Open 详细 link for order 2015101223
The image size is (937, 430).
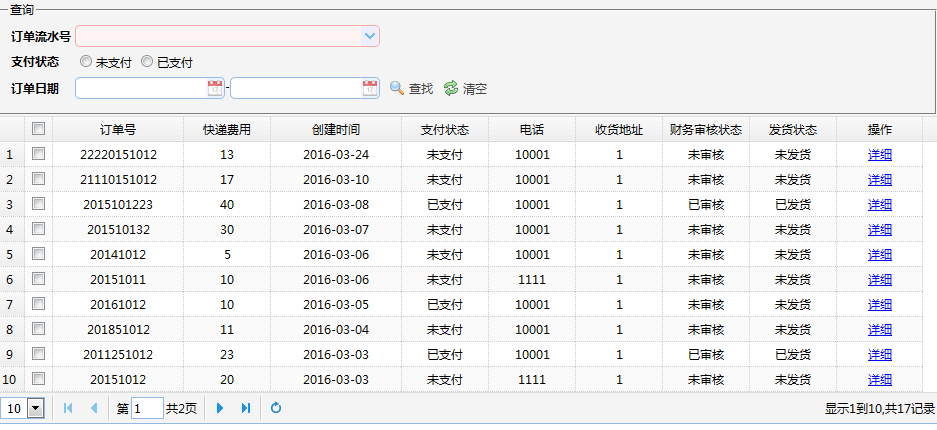tap(880, 205)
